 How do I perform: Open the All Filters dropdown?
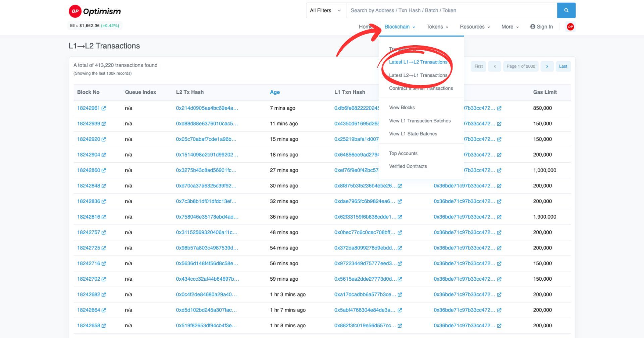coord(326,10)
